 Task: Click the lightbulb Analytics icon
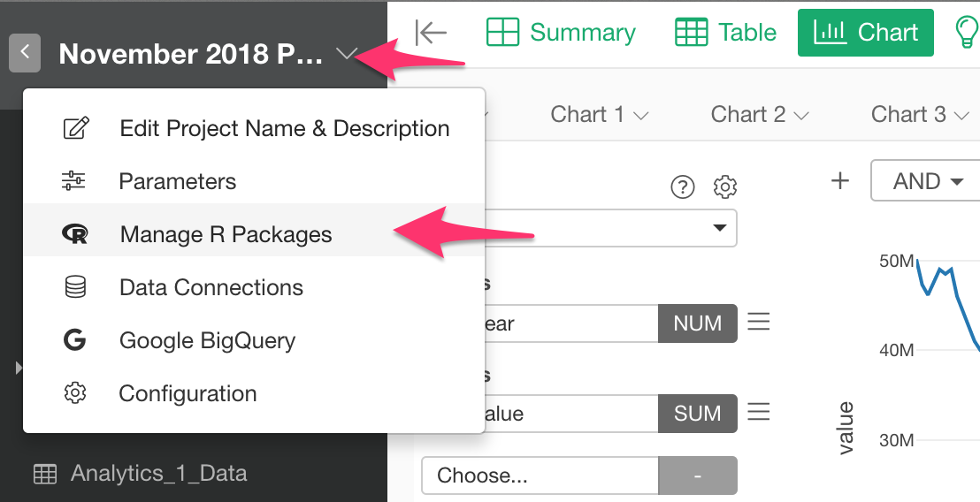click(x=964, y=33)
